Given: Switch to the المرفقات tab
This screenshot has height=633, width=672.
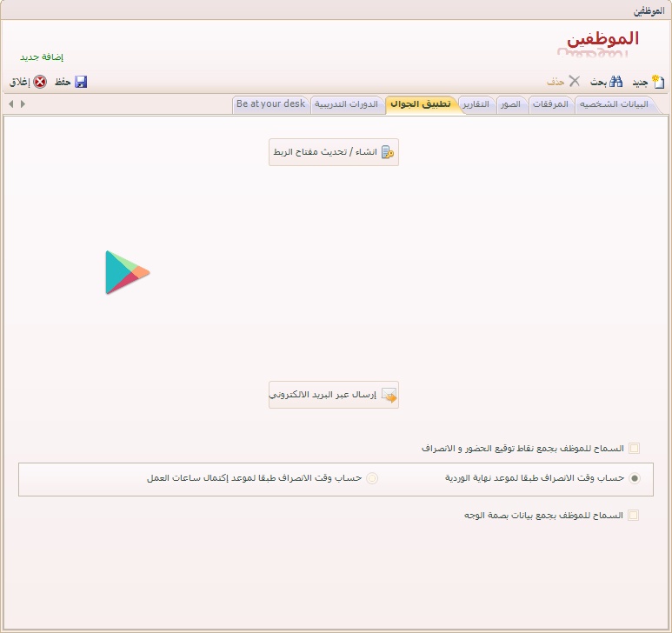Looking at the screenshot, I should [x=550, y=104].
